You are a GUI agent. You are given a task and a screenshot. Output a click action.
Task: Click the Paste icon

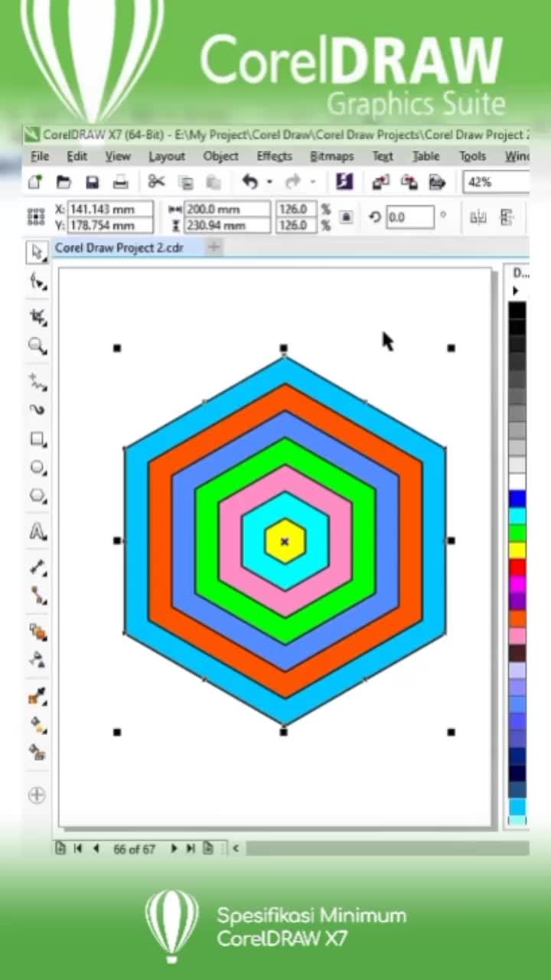(x=214, y=182)
